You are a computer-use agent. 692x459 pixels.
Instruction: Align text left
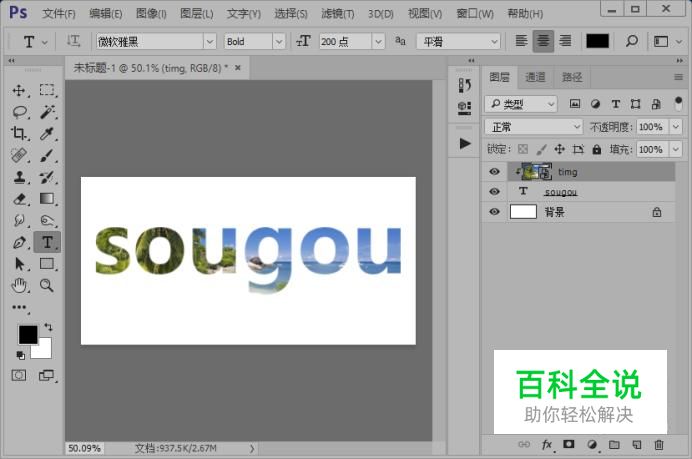tap(521, 41)
